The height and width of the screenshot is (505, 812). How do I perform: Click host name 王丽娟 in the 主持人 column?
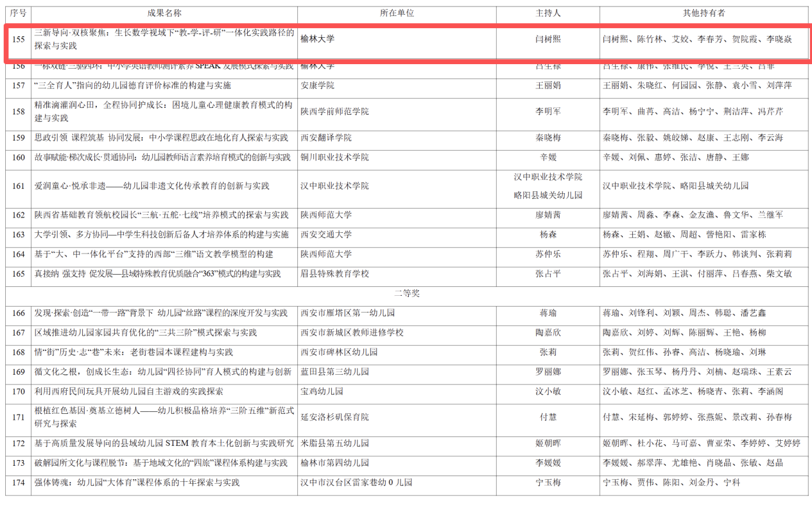coord(548,85)
